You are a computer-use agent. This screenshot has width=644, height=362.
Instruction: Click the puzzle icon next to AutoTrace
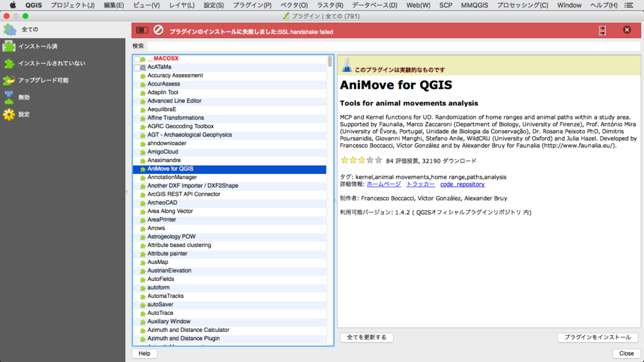(x=143, y=313)
